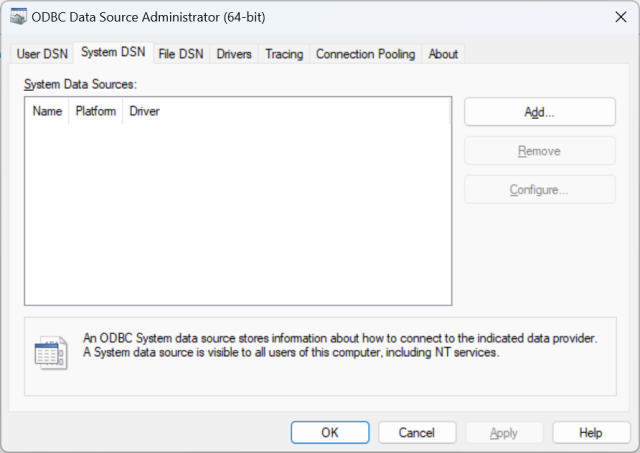Click the Add... button
The image size is (640, 453).
pos(539,112)
